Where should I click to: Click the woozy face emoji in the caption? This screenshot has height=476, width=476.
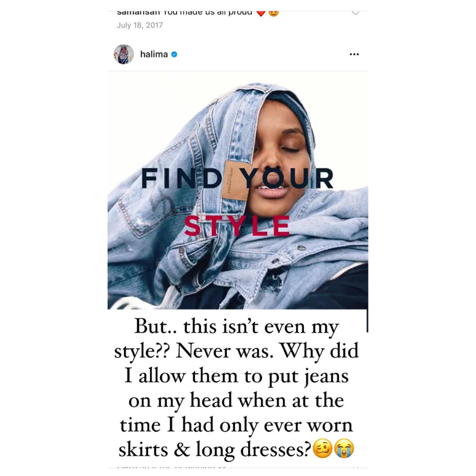coord(322,448)
